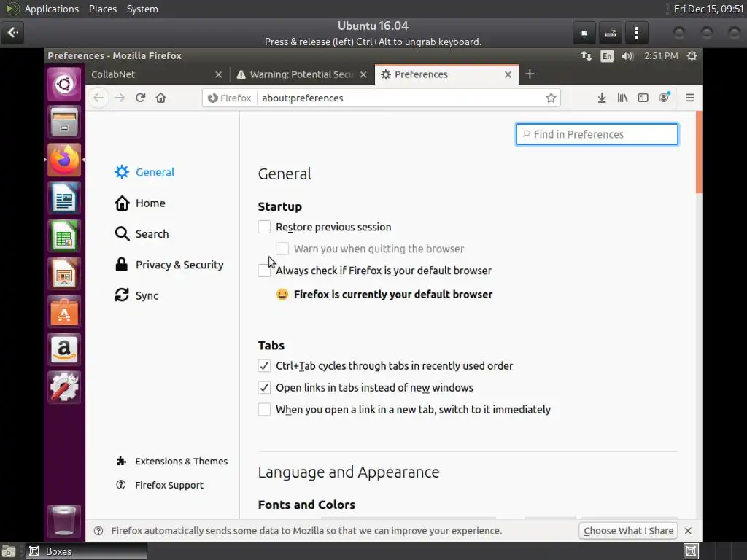Viewport: 747px width, 560px height.
Task: Open the Privacy & Security category
Action: point(169,265)
